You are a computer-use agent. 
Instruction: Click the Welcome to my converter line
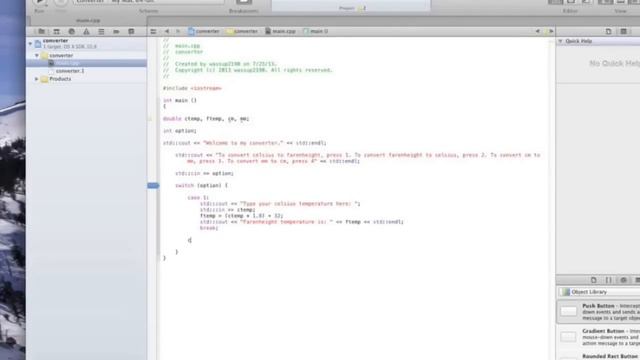point(244,143)
